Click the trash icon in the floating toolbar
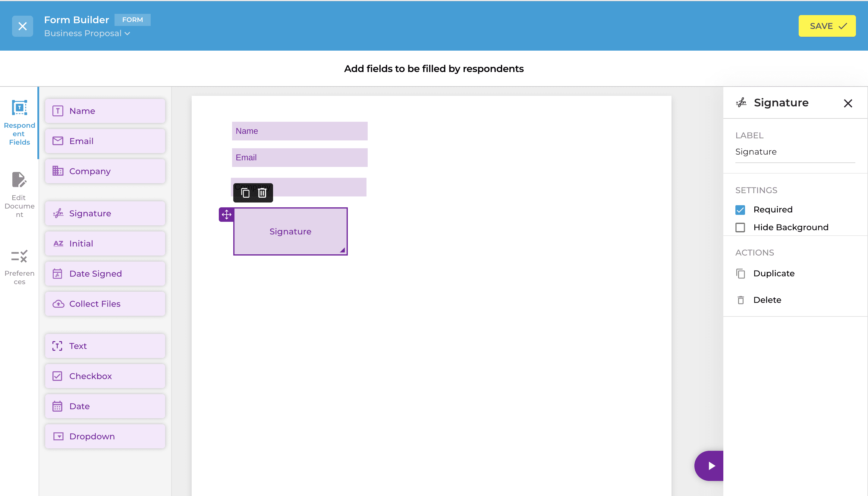The image size is (868, 496). tap(262, 193)
